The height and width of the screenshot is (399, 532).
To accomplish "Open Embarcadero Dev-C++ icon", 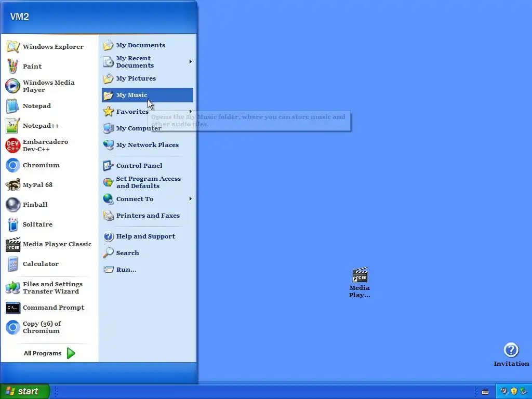I will [x=13, y=145].
